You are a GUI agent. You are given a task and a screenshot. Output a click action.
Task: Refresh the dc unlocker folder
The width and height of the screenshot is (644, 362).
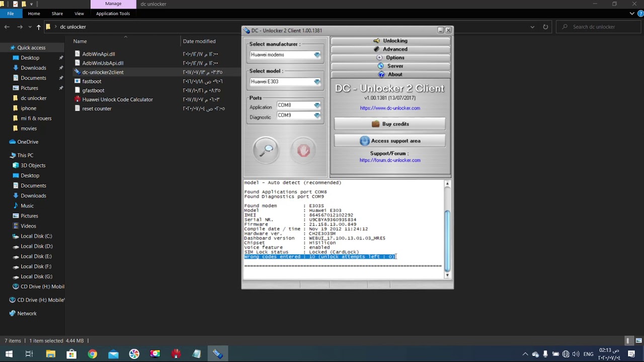coord(545,27)
